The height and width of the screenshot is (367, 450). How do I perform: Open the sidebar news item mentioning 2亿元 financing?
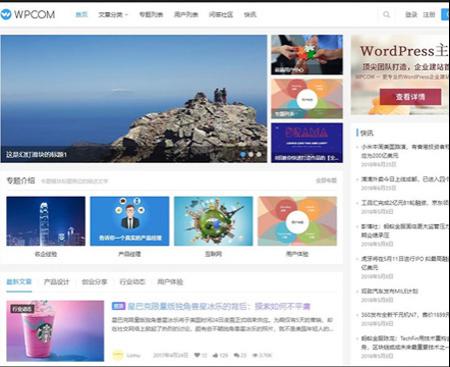click(405, 203)
